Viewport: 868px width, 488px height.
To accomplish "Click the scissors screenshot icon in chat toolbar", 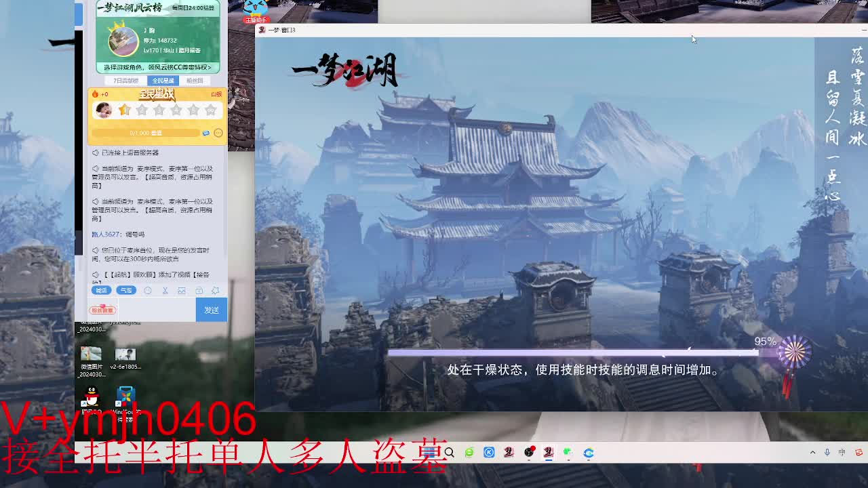I will tap(165, 290).
